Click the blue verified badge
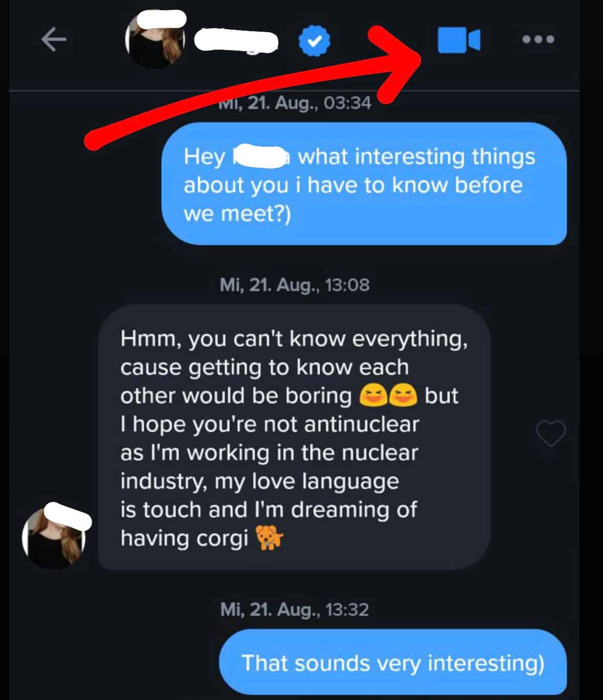Screen dimensions: 603x700 (x=314, y=41)
